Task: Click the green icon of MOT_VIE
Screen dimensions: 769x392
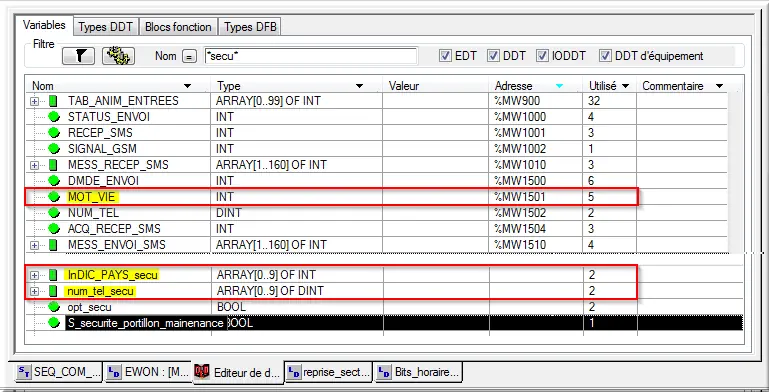Action: point(53,197)
